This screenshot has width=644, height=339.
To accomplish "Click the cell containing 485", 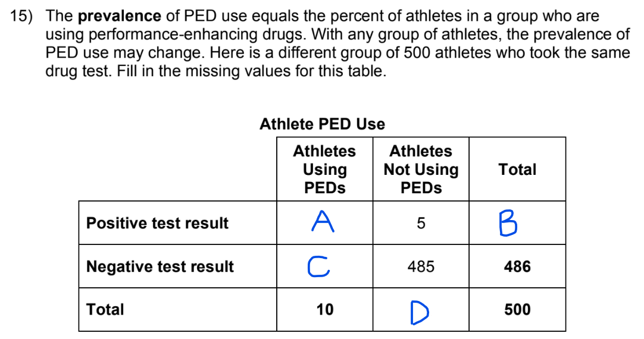I will 421,267.
